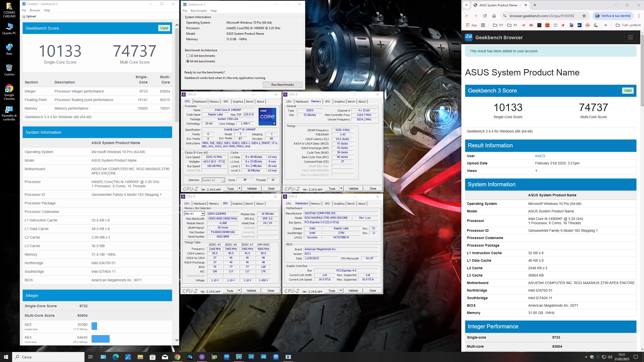Open the Geekbench Browser hamburger menu
The image size is (644, 362).
pos(630,37)
